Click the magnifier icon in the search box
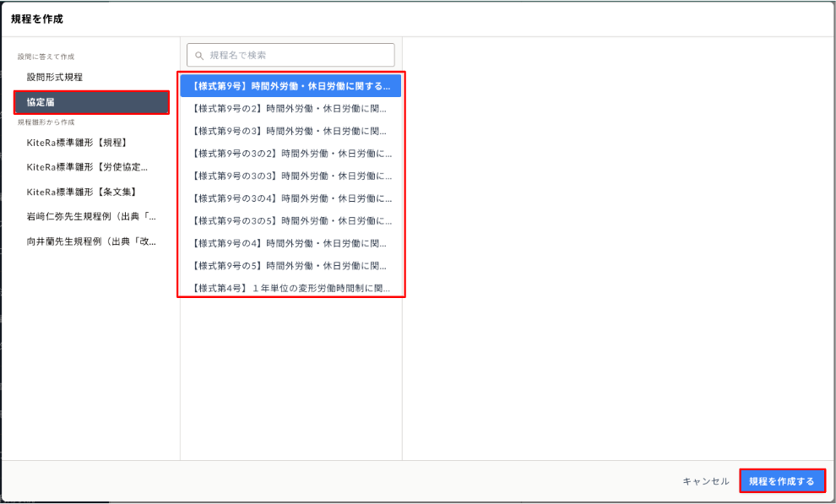 pos(199,56)
